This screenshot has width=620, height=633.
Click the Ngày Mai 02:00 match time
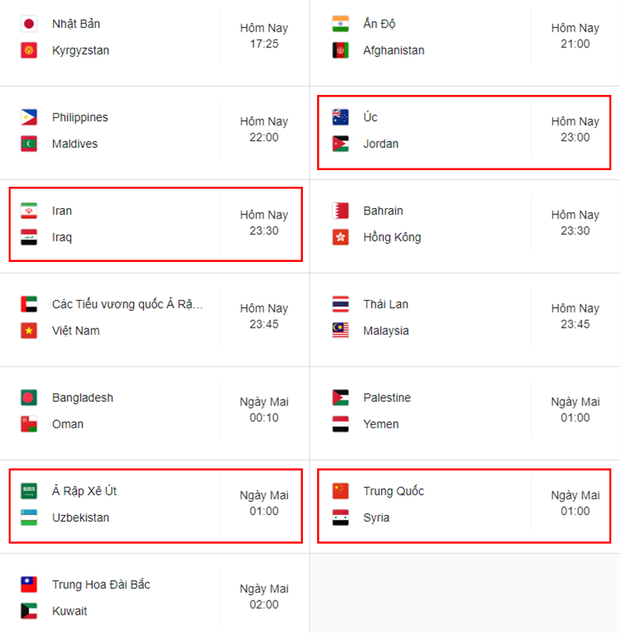(264, 597)
